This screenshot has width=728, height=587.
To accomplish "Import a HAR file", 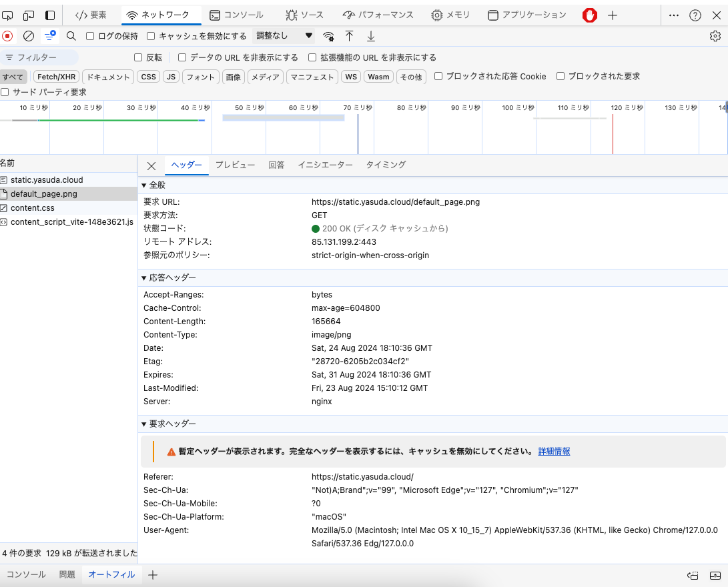I will point(350,36).
